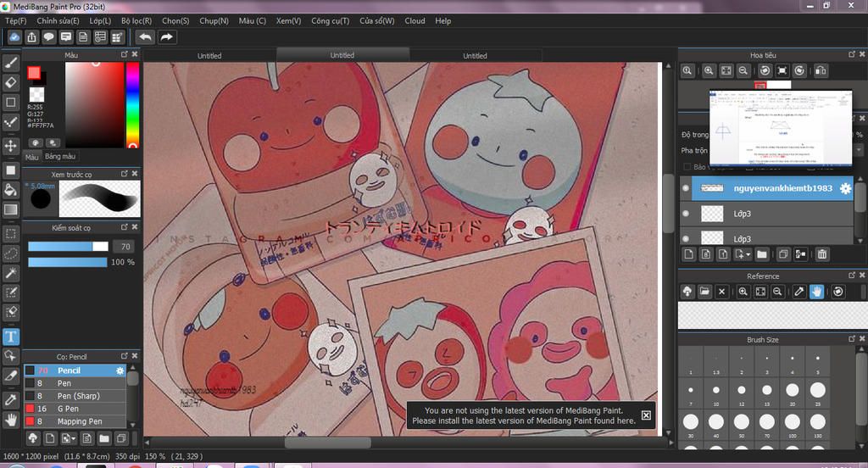Image resolution: width=868 pixels, height=468 pixels.
Task: Flip view icon in Navigator panel
Action: click(821, 70)
